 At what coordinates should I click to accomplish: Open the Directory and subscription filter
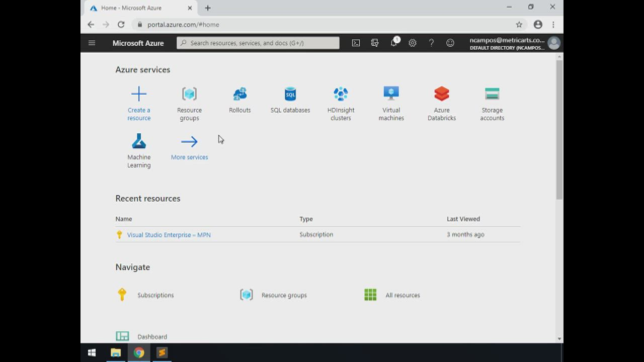375,43
